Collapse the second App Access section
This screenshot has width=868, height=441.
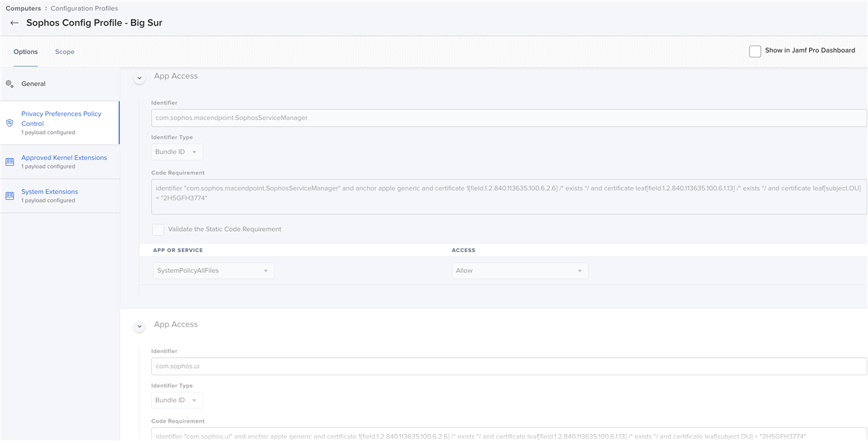click(140, 327)
